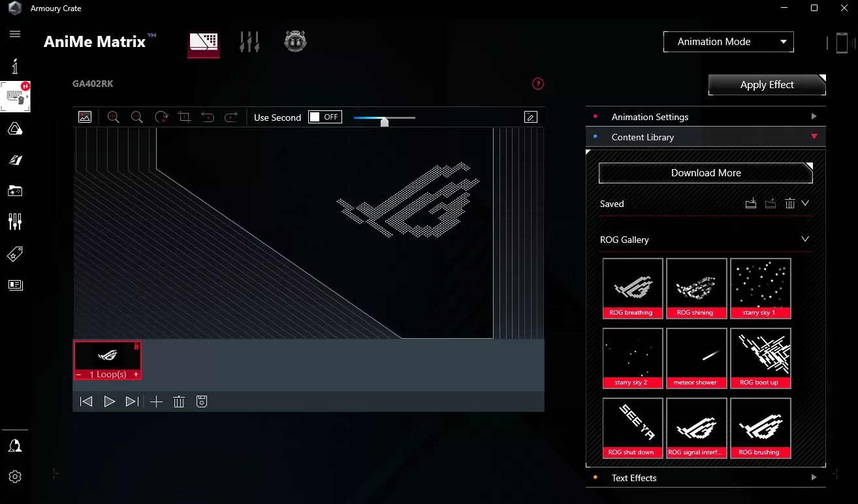Select the ROG shining animation
The image size is (858, 504).
696,289
